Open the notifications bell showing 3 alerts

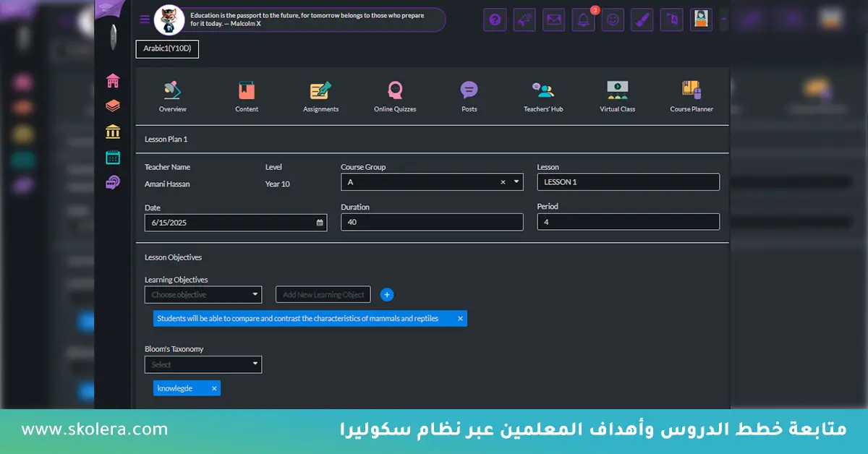pos(583,20)
